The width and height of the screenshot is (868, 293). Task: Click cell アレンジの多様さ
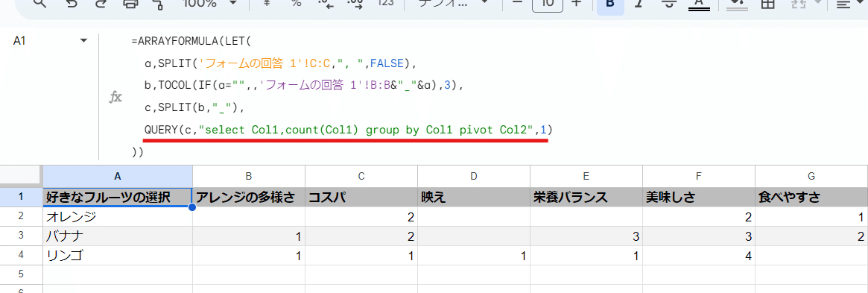tap(249, 197)
